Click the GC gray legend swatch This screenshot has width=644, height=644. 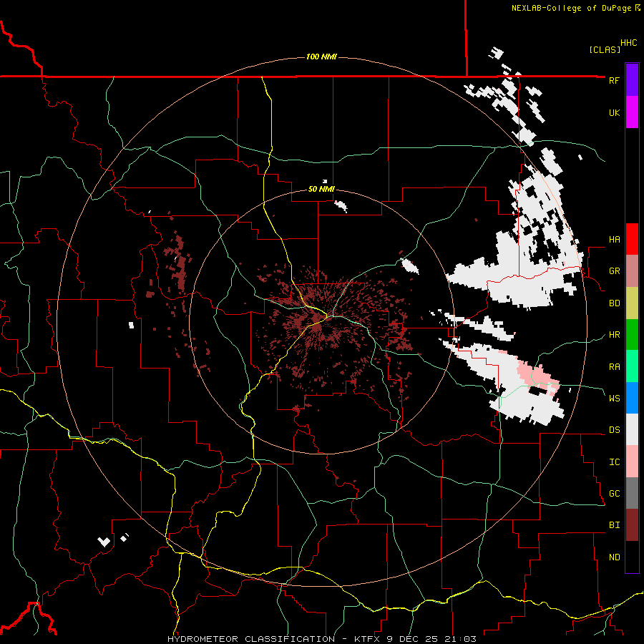(632, 493)
